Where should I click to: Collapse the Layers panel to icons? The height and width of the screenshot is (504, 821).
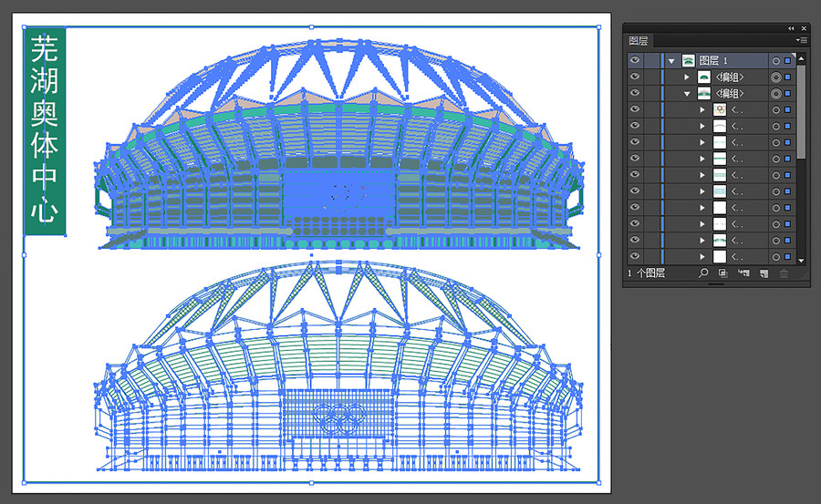click(791, 28)
